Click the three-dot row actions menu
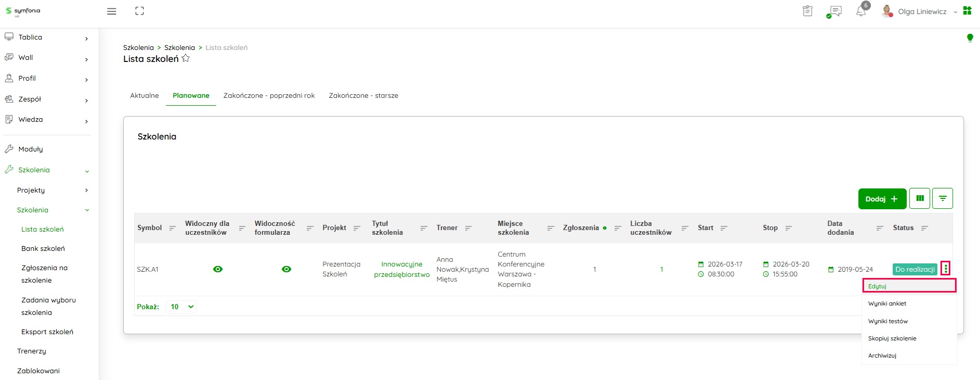Viewport: 980px width, 380px height. click(x=945, y=269)
